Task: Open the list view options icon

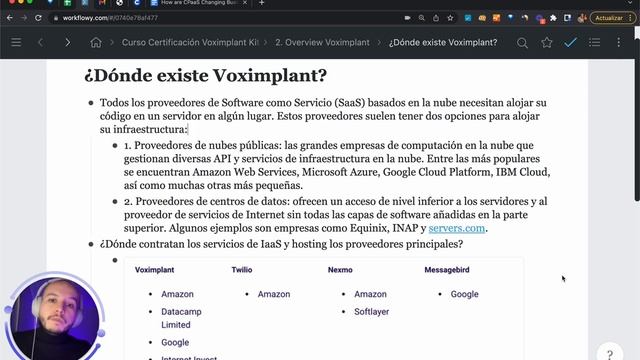Action: pyautogui.click(x=594, y=42)
